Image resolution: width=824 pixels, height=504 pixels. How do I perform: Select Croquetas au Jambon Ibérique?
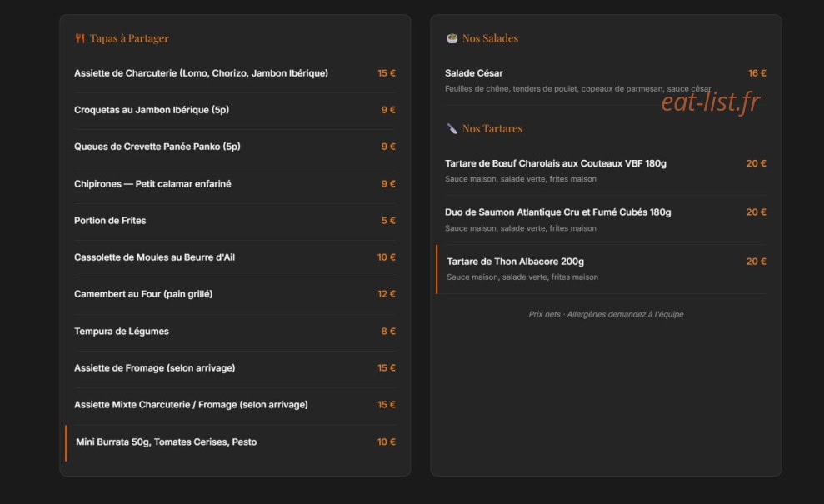(235, 110)
